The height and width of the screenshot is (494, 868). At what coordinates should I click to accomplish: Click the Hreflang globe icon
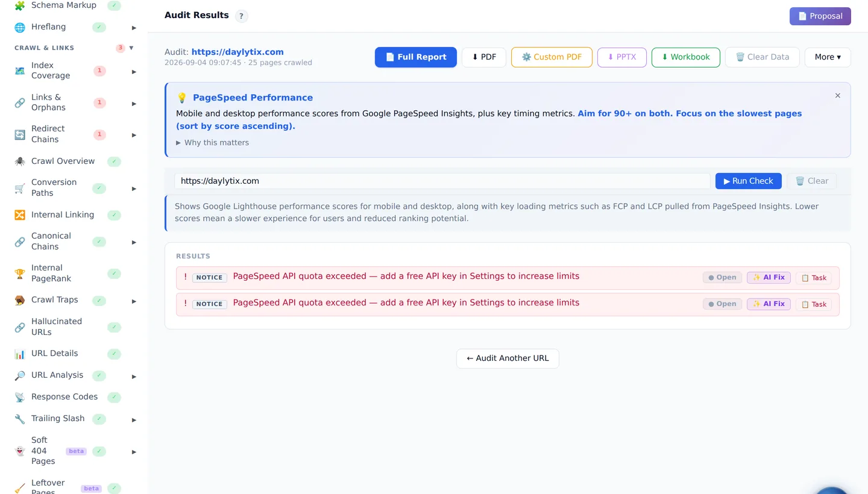(20, 27)
